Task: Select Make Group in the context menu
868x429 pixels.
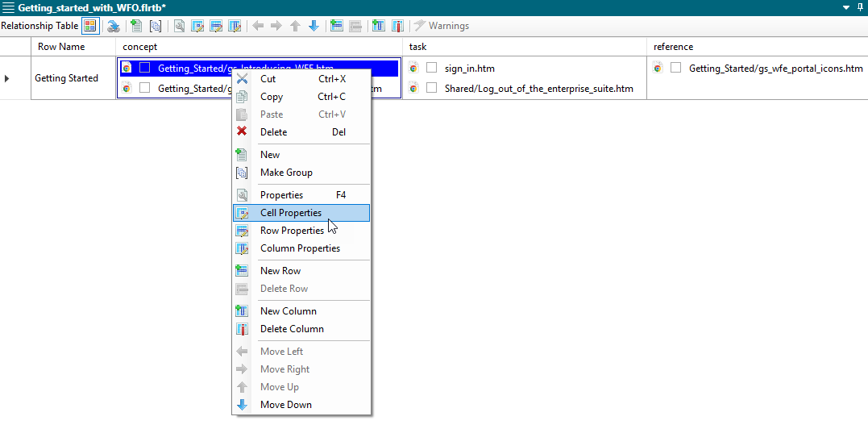Action: tap(301, 173)
